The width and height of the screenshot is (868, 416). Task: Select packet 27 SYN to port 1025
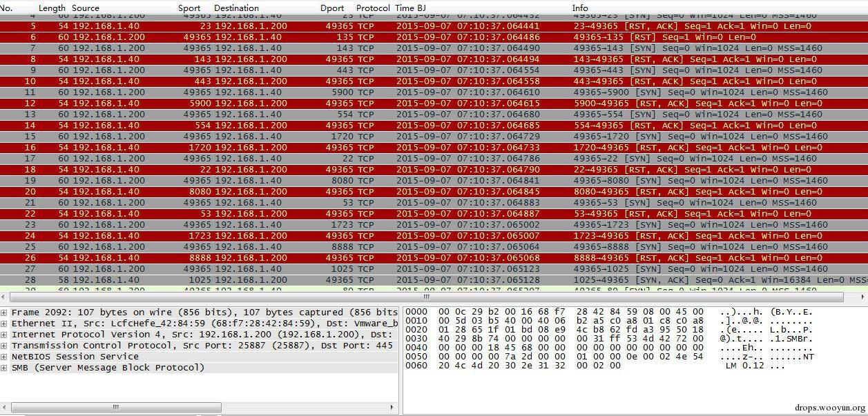pyautogui.click(x=434, y=269)
